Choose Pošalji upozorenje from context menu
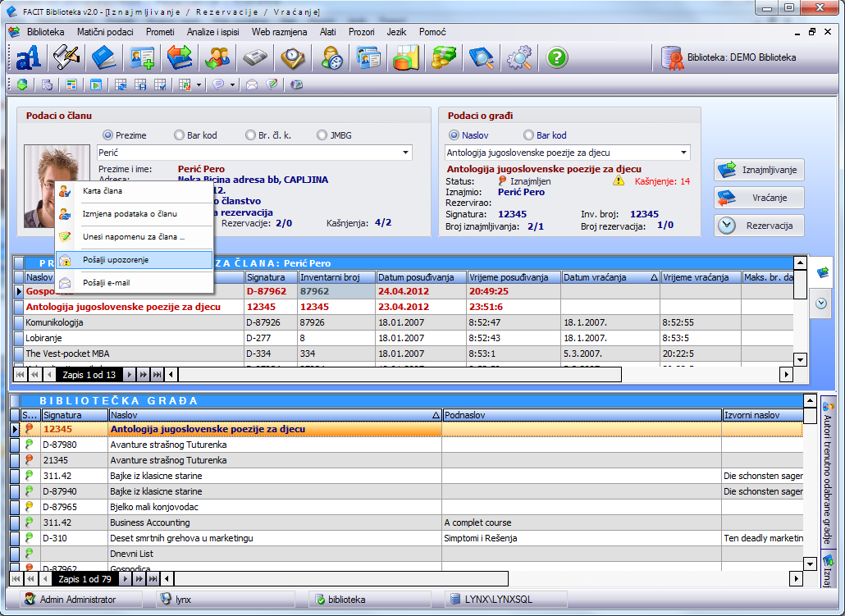 [116, 259]
